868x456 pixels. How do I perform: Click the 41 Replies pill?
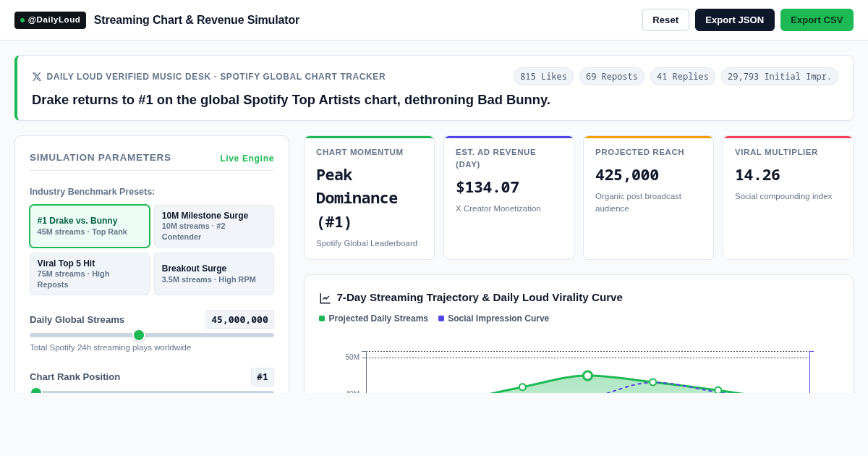(683, 77)
